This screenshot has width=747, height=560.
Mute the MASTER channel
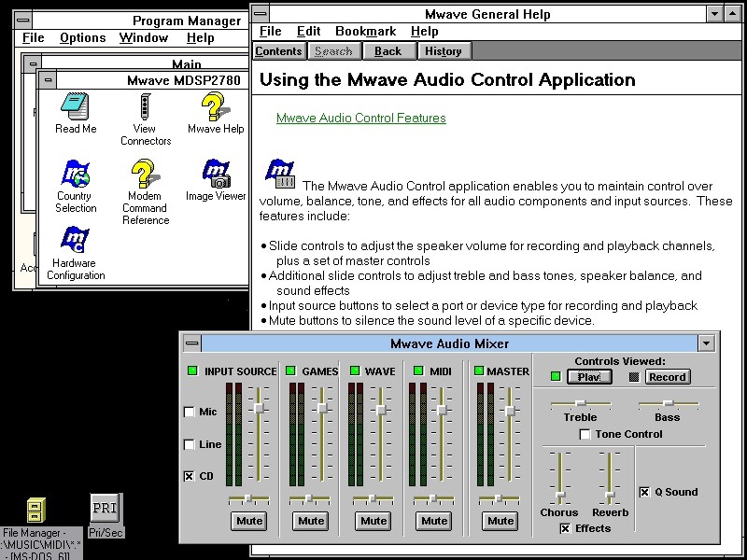pyautogui.click(x=500, y=521)
